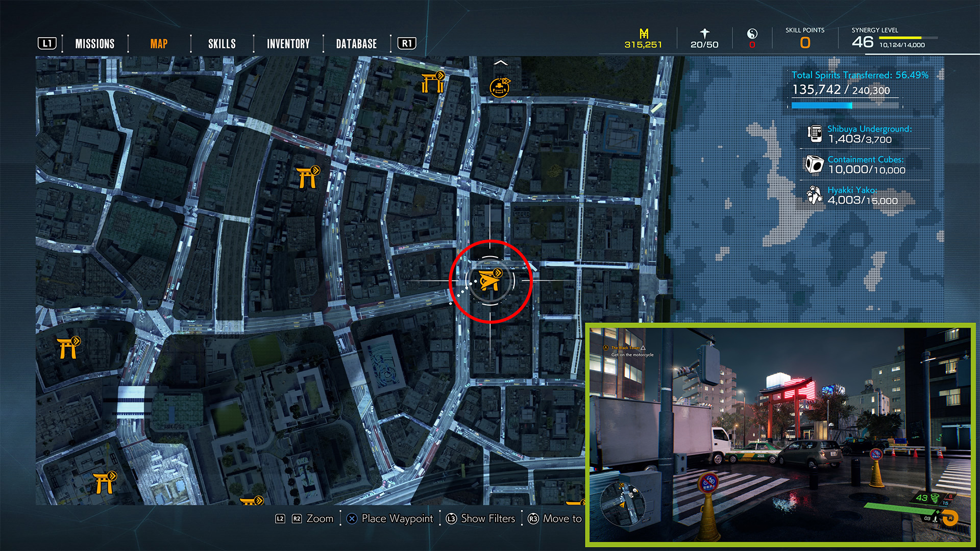
Task: Click the bottom-left torii gate icon
Action: 104,483
